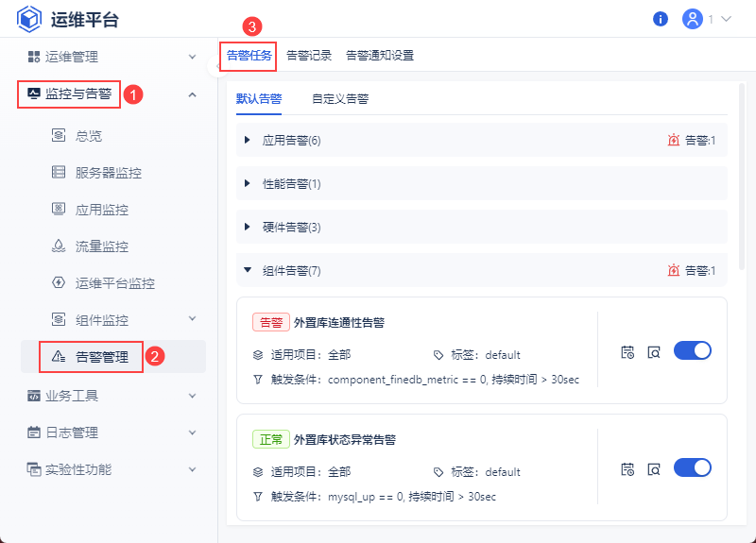756x543 pixels.
Task: Click the 运维平台 cube logo
Action: click(29, 19)
